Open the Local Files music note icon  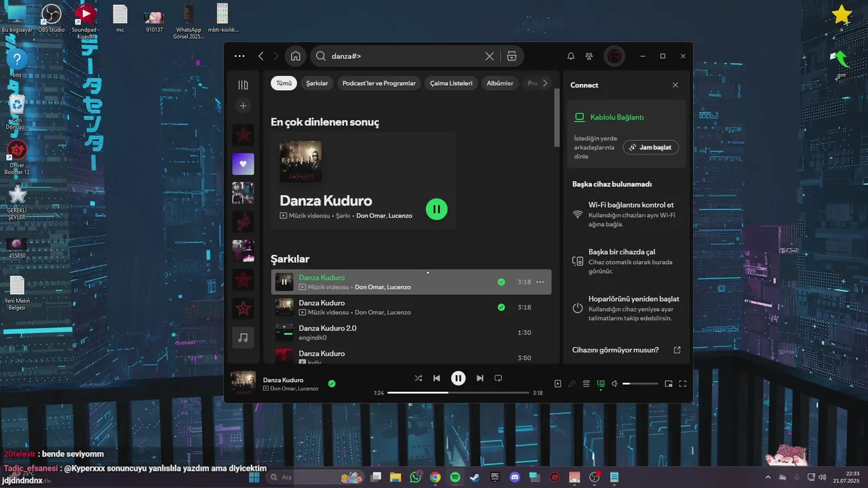pyautogui.click(x=243, y=338)
